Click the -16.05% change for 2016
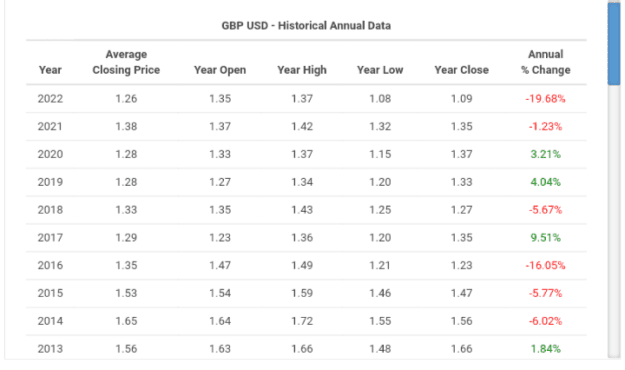The image size is (625, 370). (545, 266)
